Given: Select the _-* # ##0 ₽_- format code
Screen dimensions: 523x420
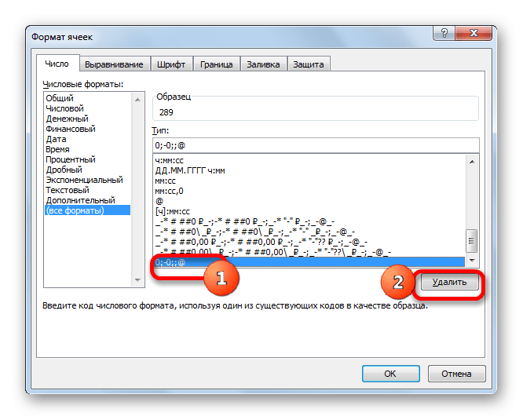Looking at the screenshot, I should click(x=309, y=221).
